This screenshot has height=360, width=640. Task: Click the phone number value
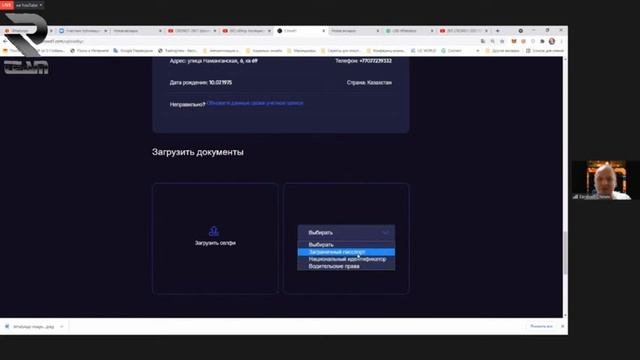[x=376, y=61]
